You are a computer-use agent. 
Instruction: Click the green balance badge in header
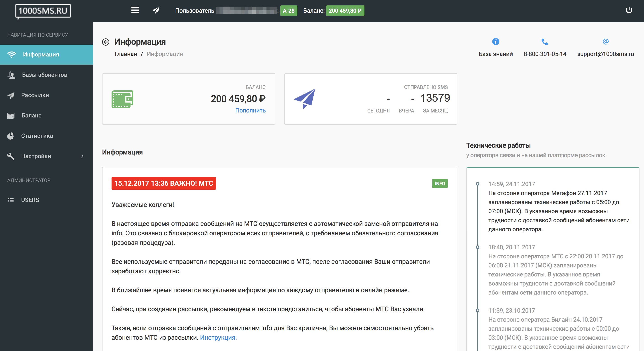(345, 11)
